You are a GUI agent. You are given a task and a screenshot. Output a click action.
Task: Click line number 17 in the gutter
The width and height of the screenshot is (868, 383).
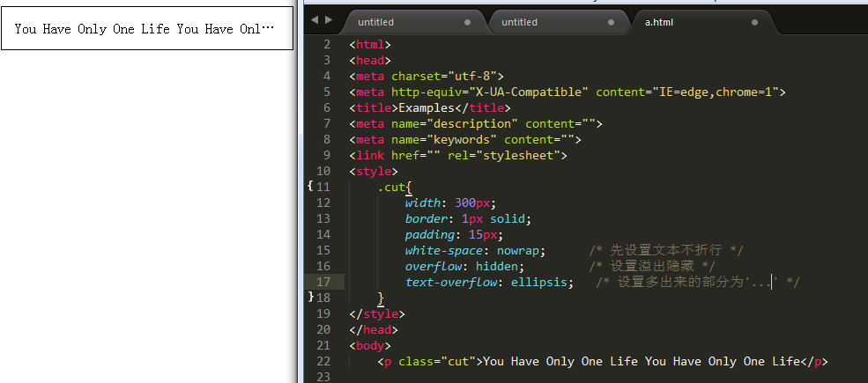click(323, 283)
